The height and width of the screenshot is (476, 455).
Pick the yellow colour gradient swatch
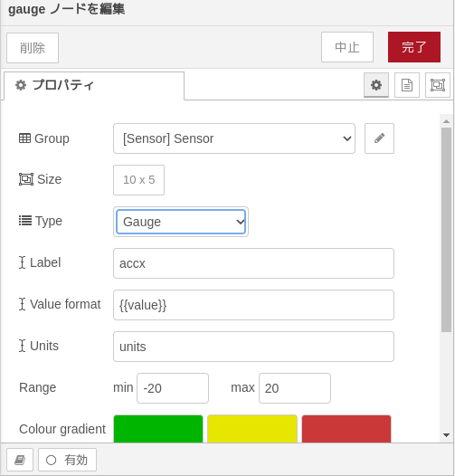click(252, 429)
